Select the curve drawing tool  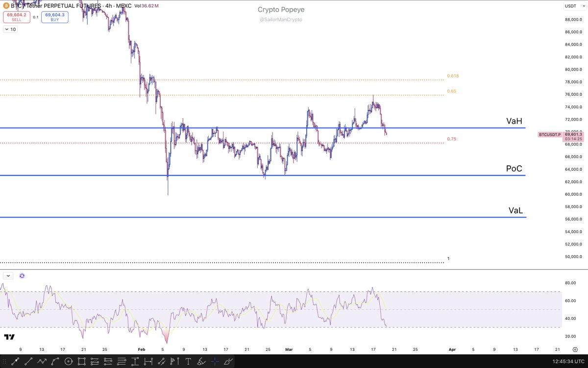click(x=55, y=362)
